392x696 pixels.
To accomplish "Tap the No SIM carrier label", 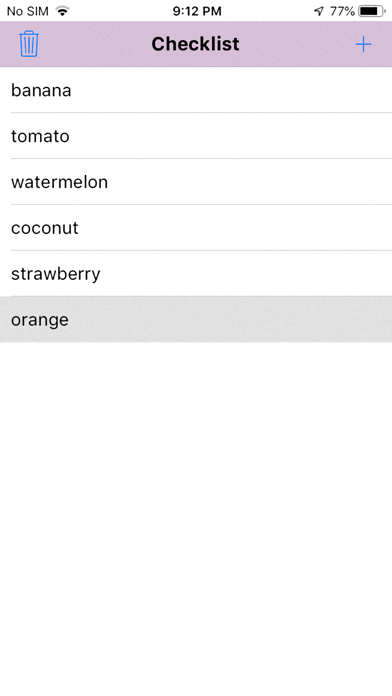I will click(28, 11).
